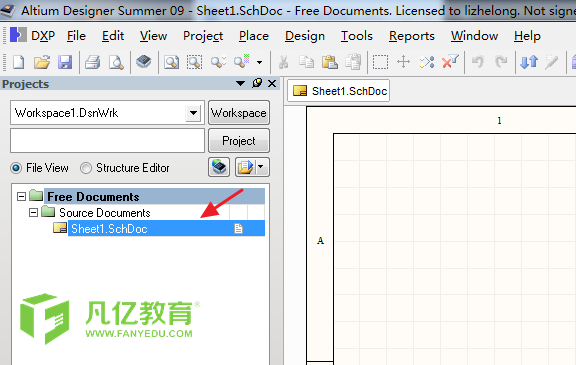Image resolution: width=576 pixels, height=365 pixels.
Task: Click the panel view options folder icon
Action: [x=245, y=167]
